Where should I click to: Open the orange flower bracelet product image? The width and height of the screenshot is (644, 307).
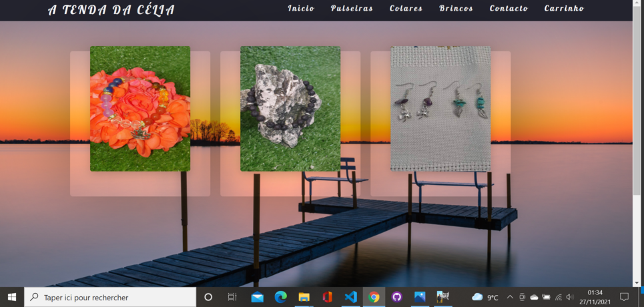(x=140, y=109)
